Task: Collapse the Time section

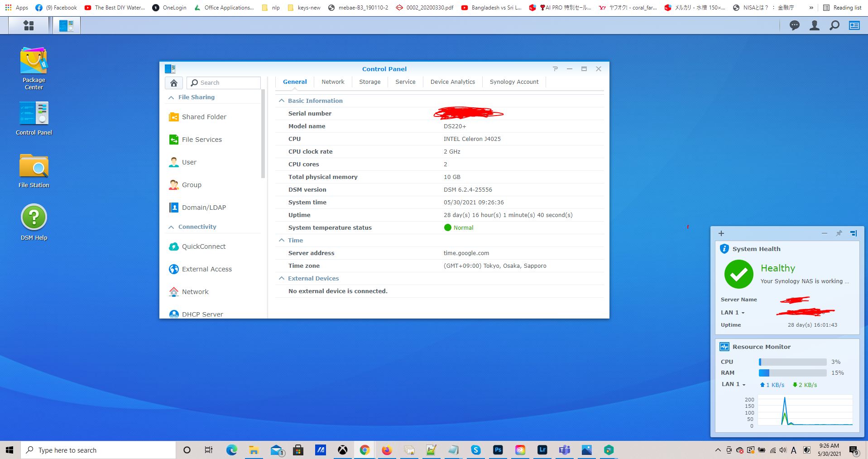Action: click(x=281, y=240)
